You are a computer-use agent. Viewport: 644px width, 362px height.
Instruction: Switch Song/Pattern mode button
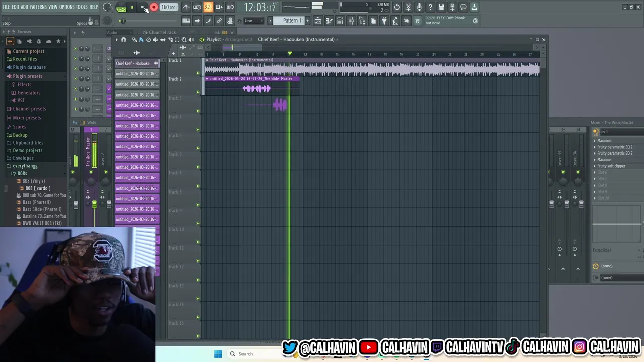tap(121, 8)
